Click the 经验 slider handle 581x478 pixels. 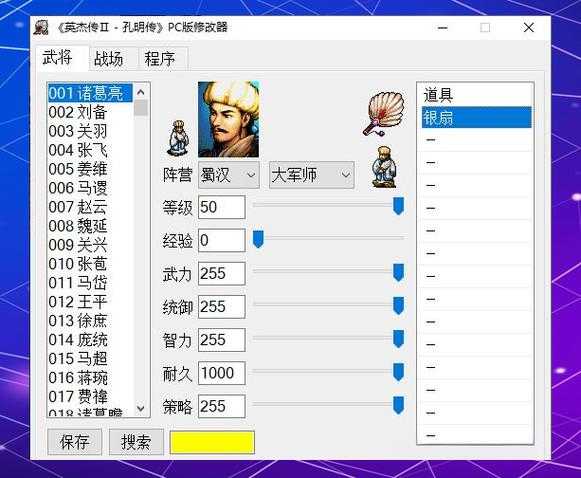coord(258,239)
